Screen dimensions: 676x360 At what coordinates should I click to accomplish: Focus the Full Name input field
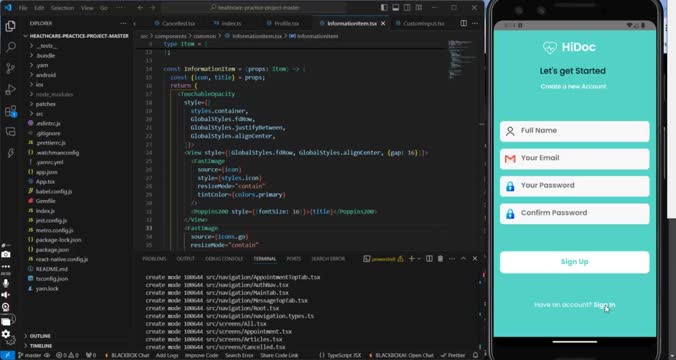click(574, 131)
